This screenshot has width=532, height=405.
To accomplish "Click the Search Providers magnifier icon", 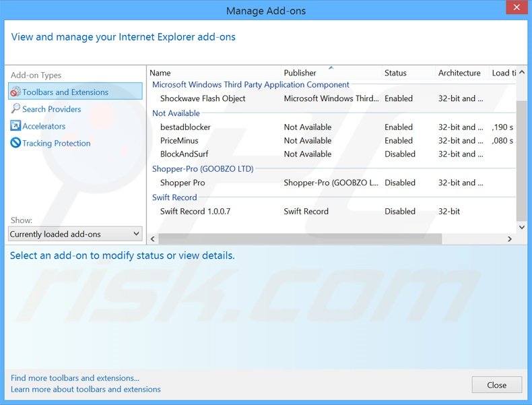I will 15,108.
